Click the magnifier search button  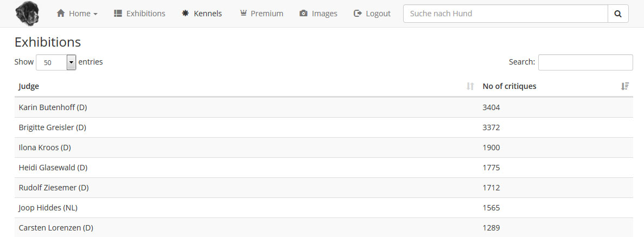[618, 14]
